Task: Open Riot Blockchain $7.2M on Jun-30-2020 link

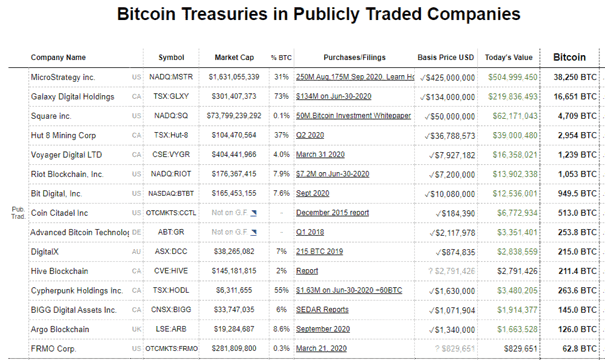Action: (x=333, y=174)
